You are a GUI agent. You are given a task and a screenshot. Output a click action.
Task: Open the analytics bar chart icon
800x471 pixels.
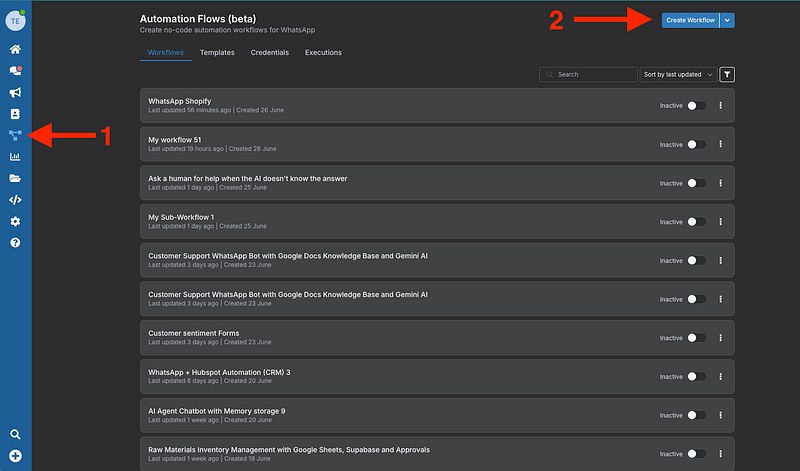[15, 157]
